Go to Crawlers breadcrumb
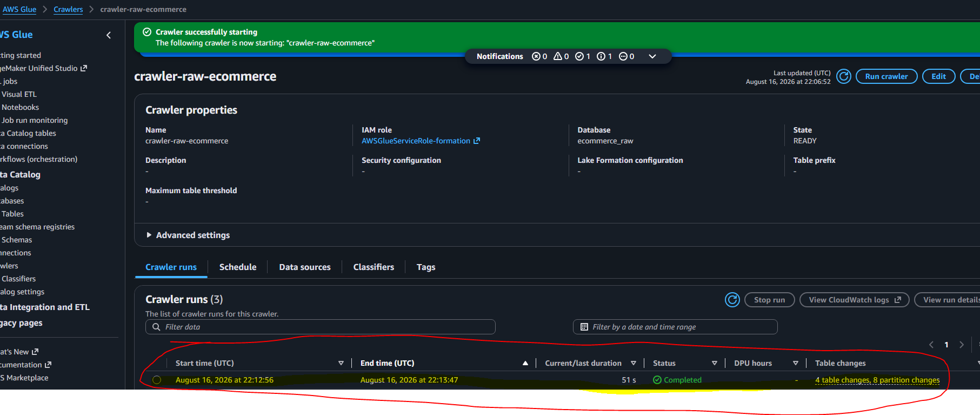Image resolution: width=980 pixels, height=415 pixels. (68, 9)
